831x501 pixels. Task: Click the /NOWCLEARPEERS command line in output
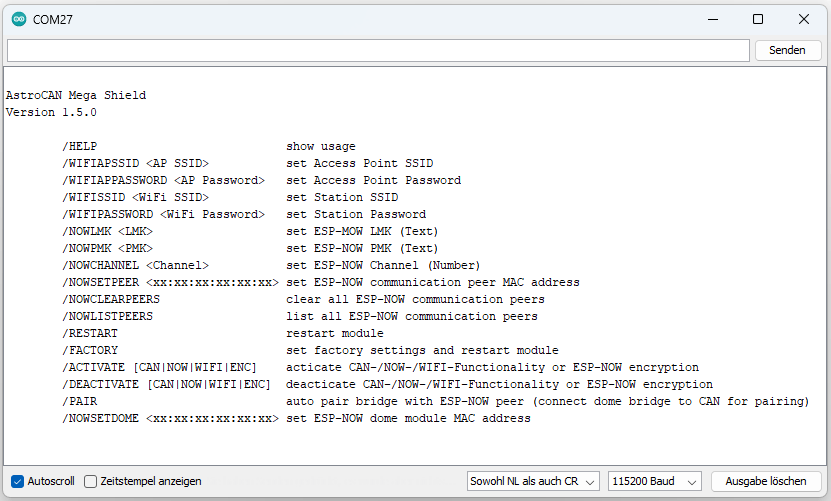304,300
